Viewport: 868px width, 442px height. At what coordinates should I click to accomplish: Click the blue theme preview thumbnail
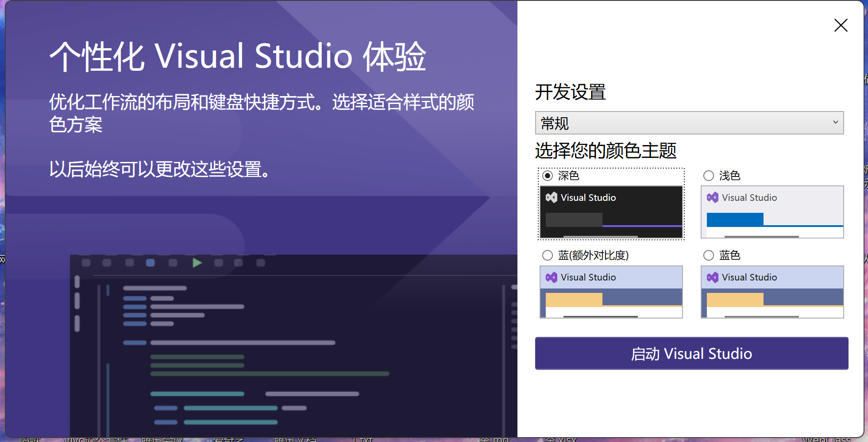[x=772, y=292]
